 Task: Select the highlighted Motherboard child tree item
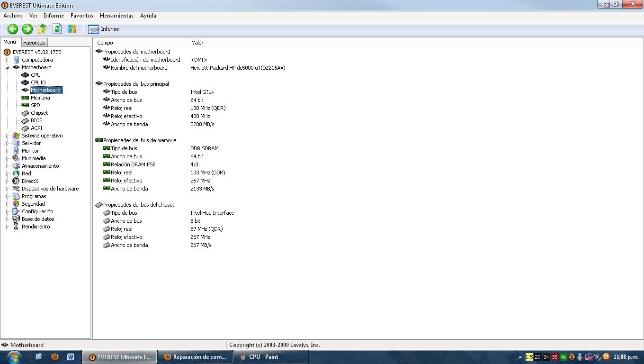tap(46, 90)
